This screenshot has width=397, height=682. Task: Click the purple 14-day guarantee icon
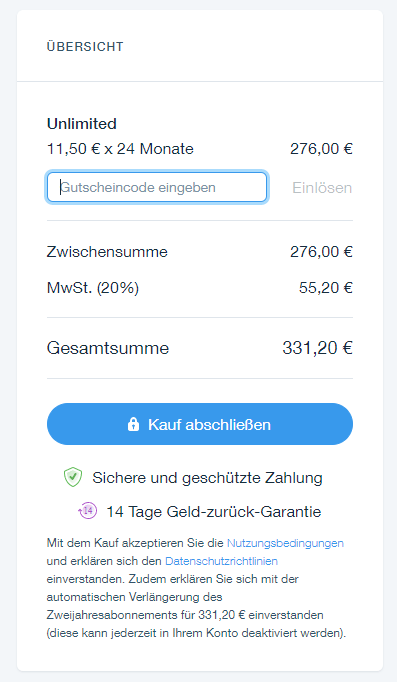[x=87, y=511]
